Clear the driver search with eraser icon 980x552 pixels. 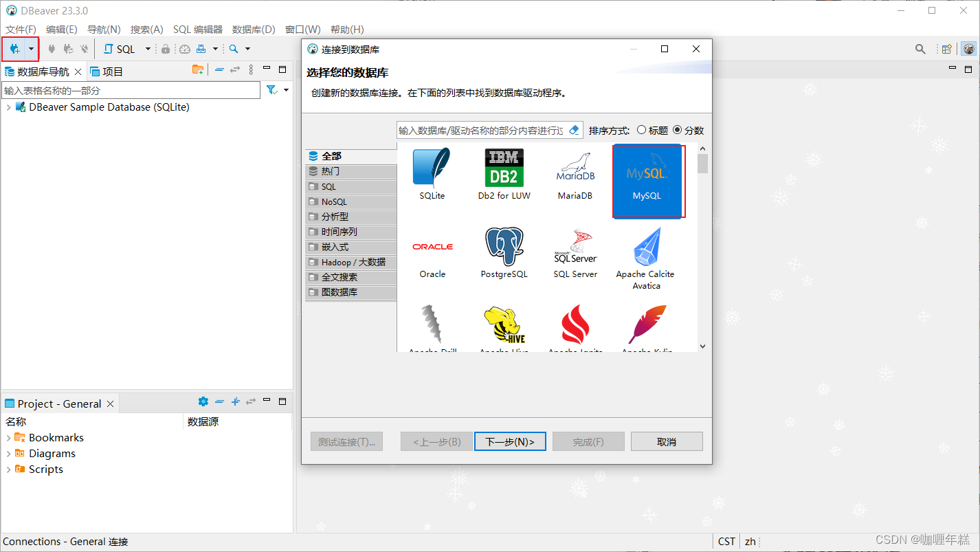point(575,130)
